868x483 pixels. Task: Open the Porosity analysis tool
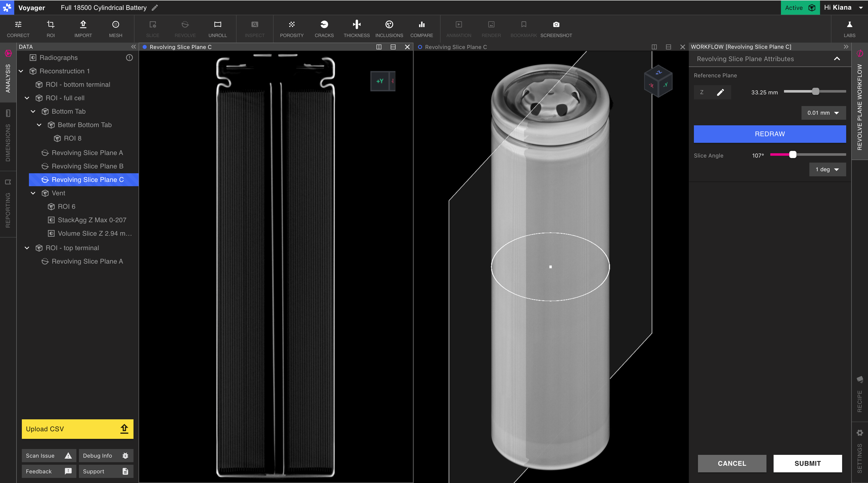[292, 29]
